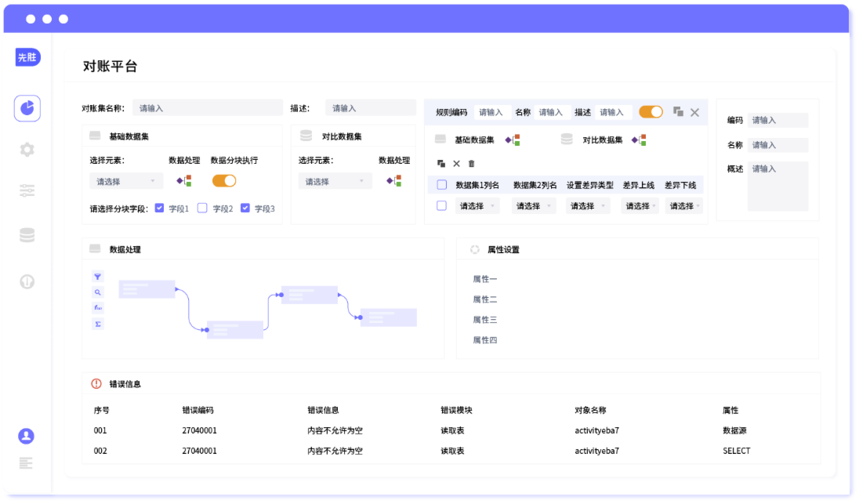
Task: Select 属性三 in 属性设置 list
Action: click(x=484, y=320)
